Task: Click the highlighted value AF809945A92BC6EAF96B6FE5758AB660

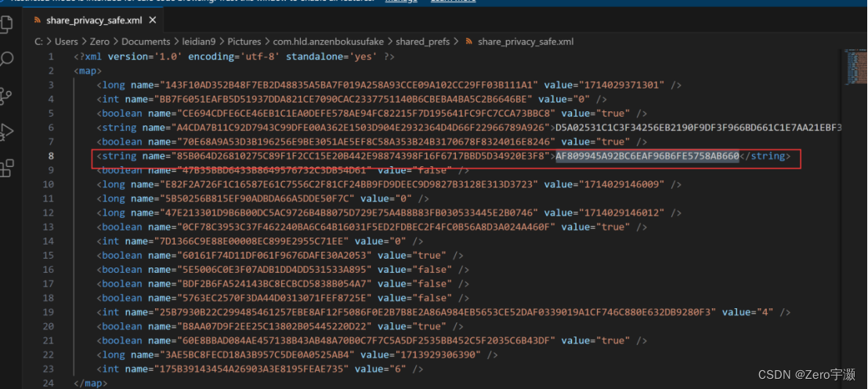Action: coord(647,156)
